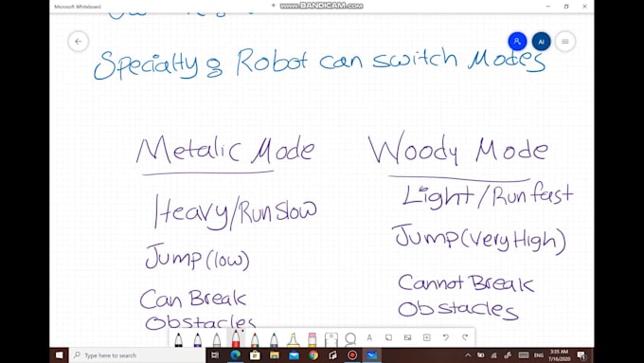Open the insert plus menu
The width and height of the screenshot is (644, 363).
click(427, 338)
